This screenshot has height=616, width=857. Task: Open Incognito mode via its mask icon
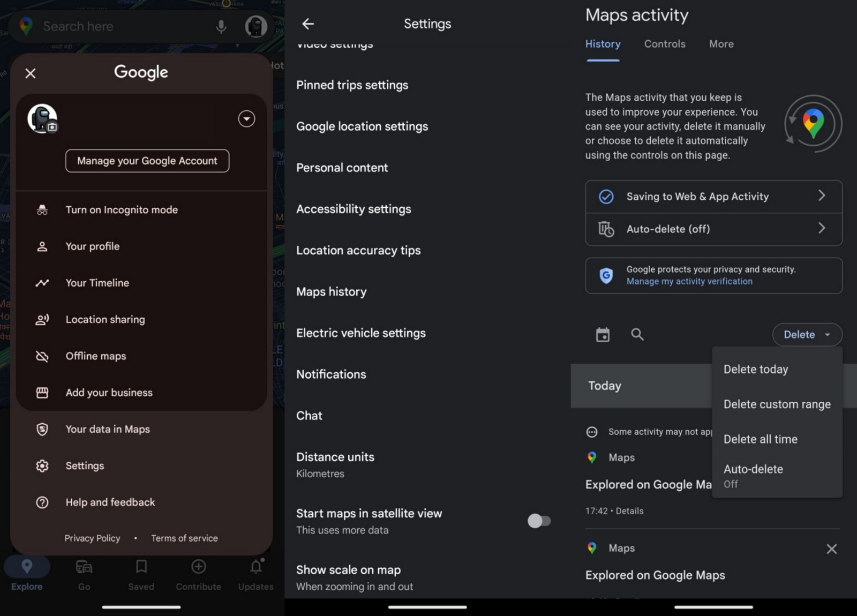tap(42, 209)
